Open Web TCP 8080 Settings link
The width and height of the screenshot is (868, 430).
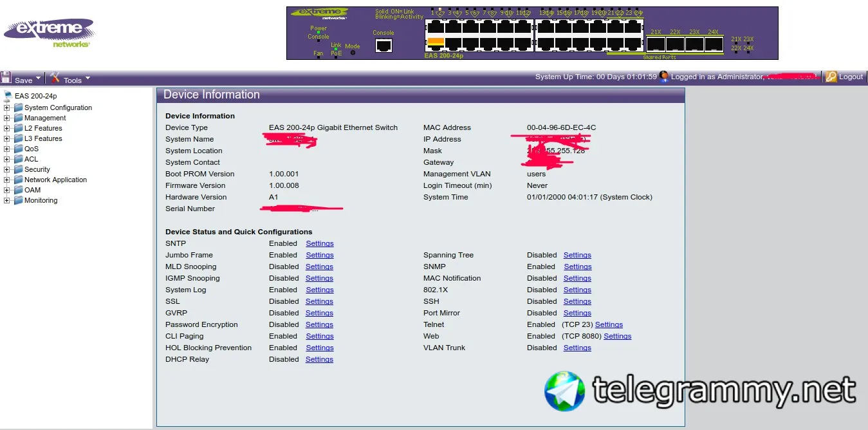point(618,336)
